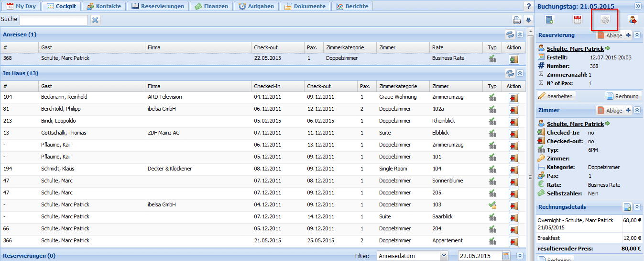Image resolution: width=644 pixels, height=261 pixels.
Task: Open the Schulte, Marc Patrick link in Reservierung
Action: coord(575,49)
